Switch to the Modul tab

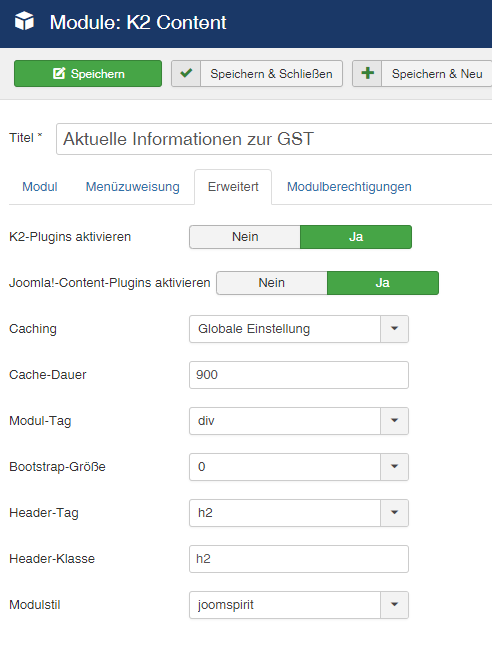(40, 187)
